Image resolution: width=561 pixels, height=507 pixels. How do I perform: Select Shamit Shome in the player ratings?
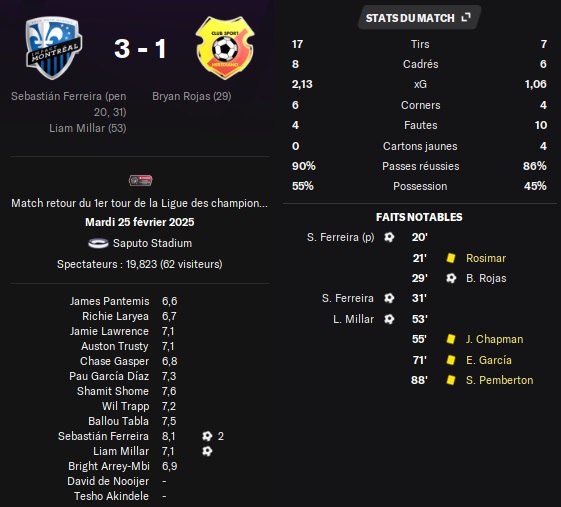click(x=113, y=391)
